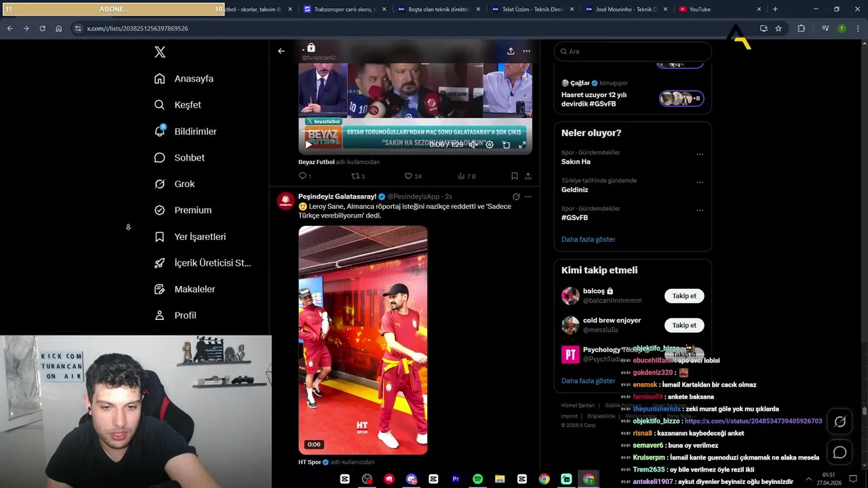The image size is (868, 488).
Task: Follow balcoş with Takip et
Action: (684, 296)
